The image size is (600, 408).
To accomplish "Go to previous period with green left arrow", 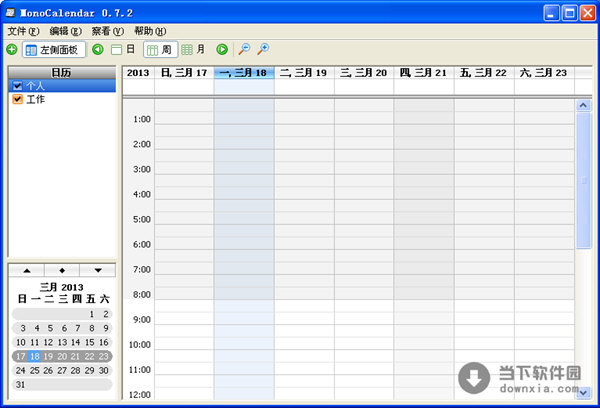I will pos(97,49).
